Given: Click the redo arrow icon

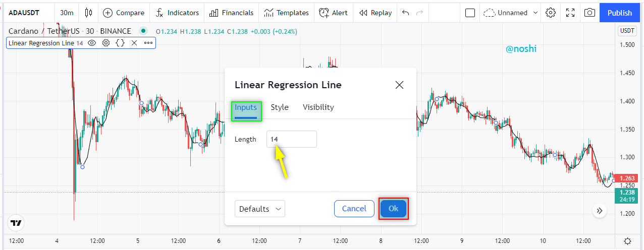Looking at the screenshot, I should point(419,13).
